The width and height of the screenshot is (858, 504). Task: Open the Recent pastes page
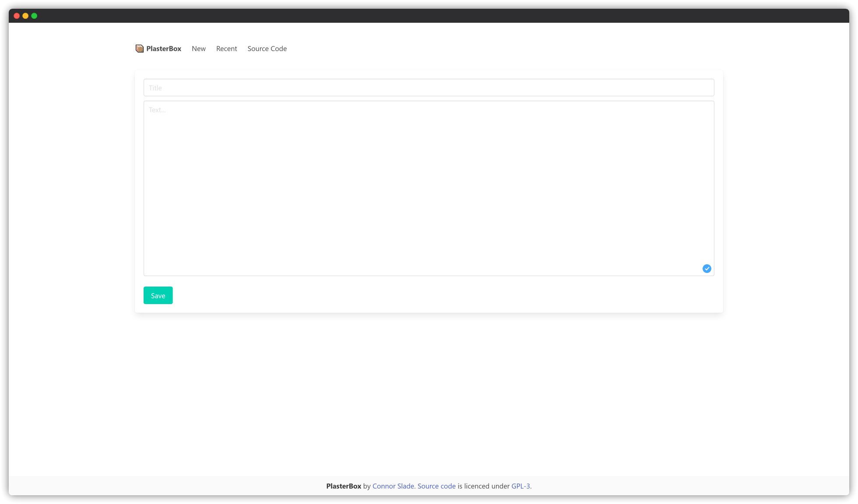point(226,49)
